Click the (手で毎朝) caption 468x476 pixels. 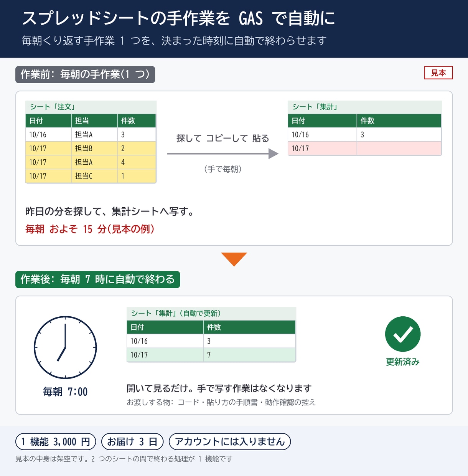(x=222, y=169)
